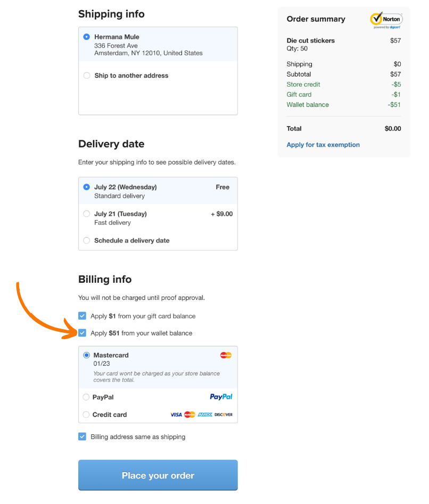Image resolution: width=429 pixels, height=504 pixels.
Task: Uncheck Apply $51 wallet balance checkbox
Action: click(x=82, y=333)
